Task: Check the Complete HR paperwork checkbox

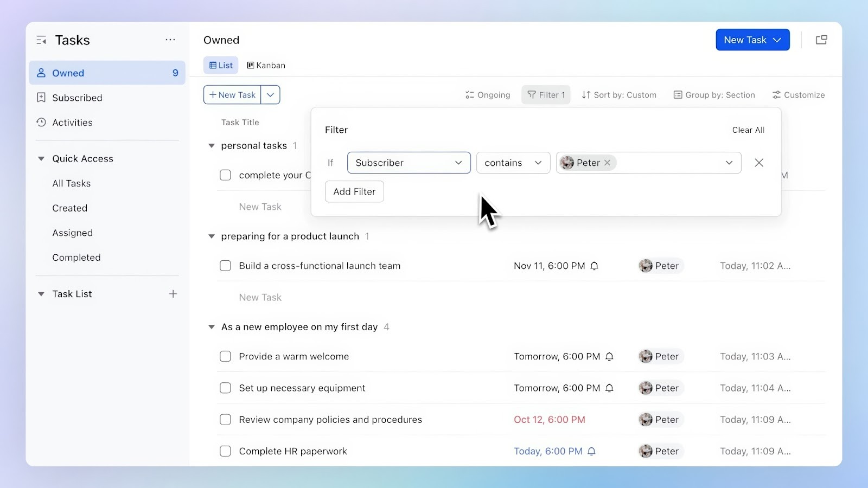Action: tap(225, 451)
